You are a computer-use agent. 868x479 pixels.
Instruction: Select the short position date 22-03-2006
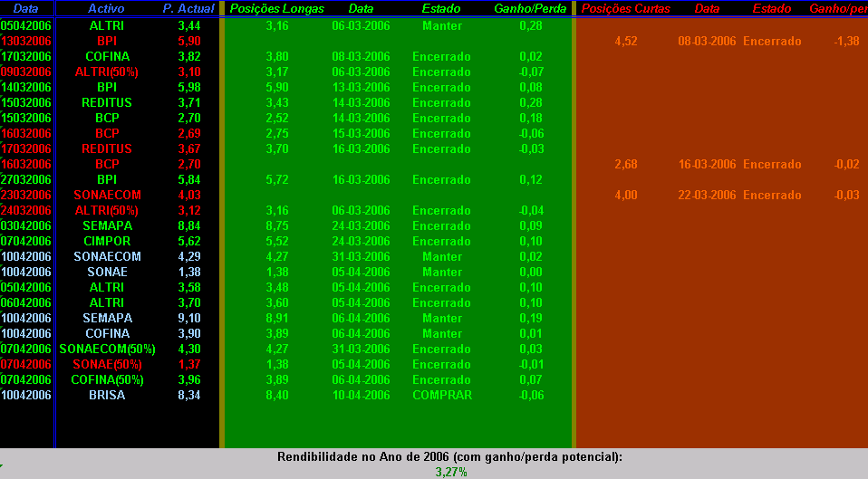tap(707, 195)
